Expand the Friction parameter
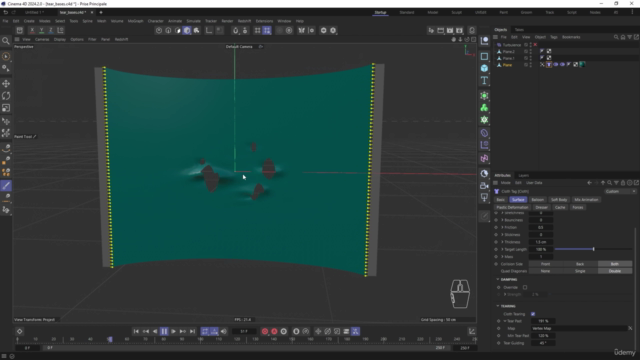 [502, 227]
